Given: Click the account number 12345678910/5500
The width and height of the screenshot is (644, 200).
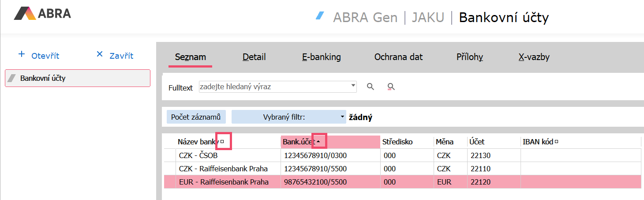Looking at the screenshot, I should tap(315, 169).
